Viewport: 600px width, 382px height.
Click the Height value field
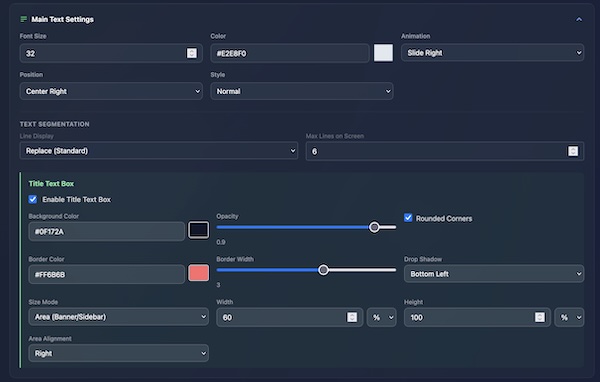pyautogui.click(x=477, y=317)
